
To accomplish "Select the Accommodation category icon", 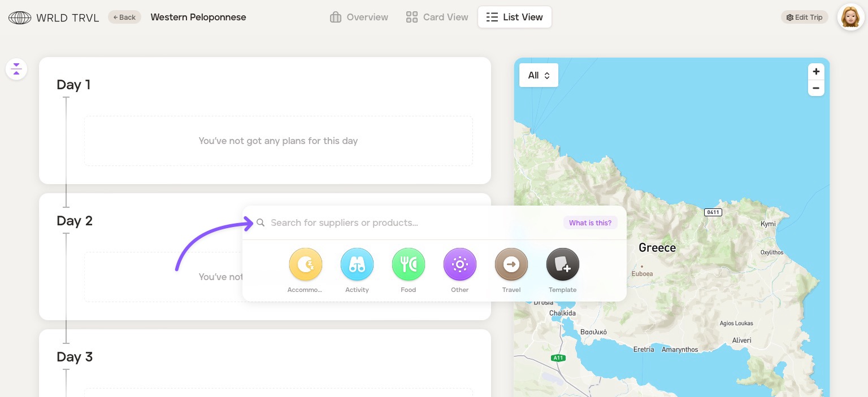I will pyautogui.click(x=305, y=264).
